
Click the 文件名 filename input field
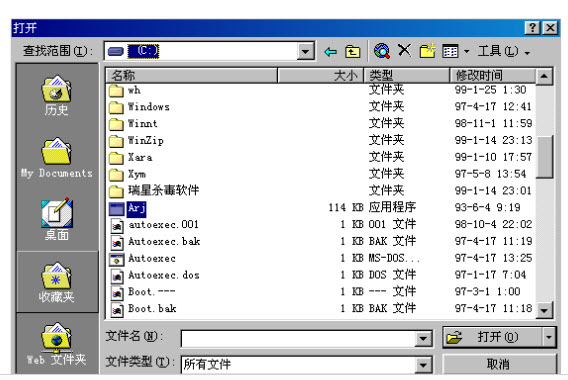298,339
